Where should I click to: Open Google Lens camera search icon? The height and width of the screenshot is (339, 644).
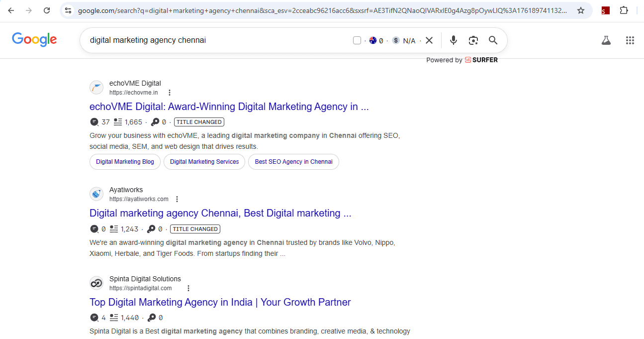473,40
